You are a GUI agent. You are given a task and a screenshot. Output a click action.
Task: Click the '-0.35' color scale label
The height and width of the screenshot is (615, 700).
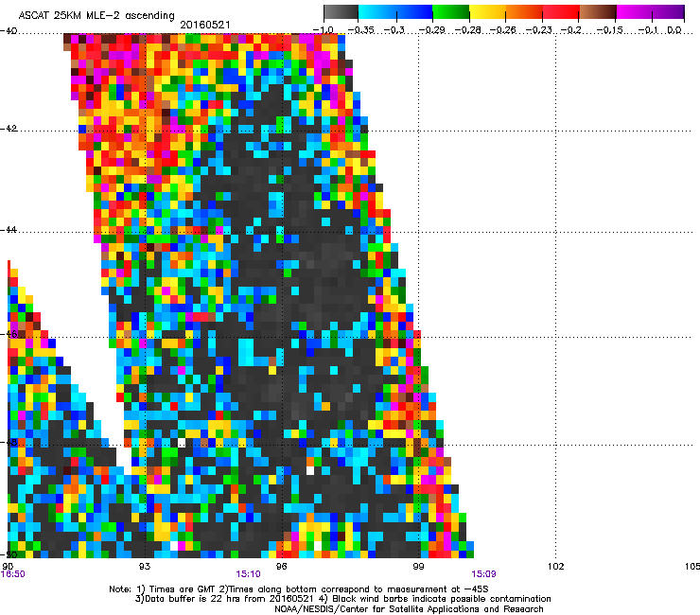coord(359,30)
